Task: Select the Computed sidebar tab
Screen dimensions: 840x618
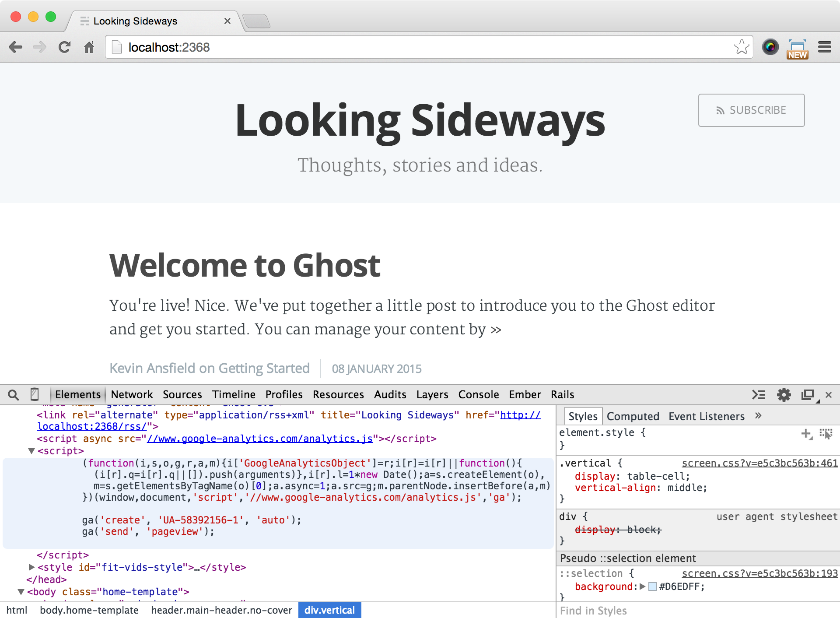Action: (633, 416)
